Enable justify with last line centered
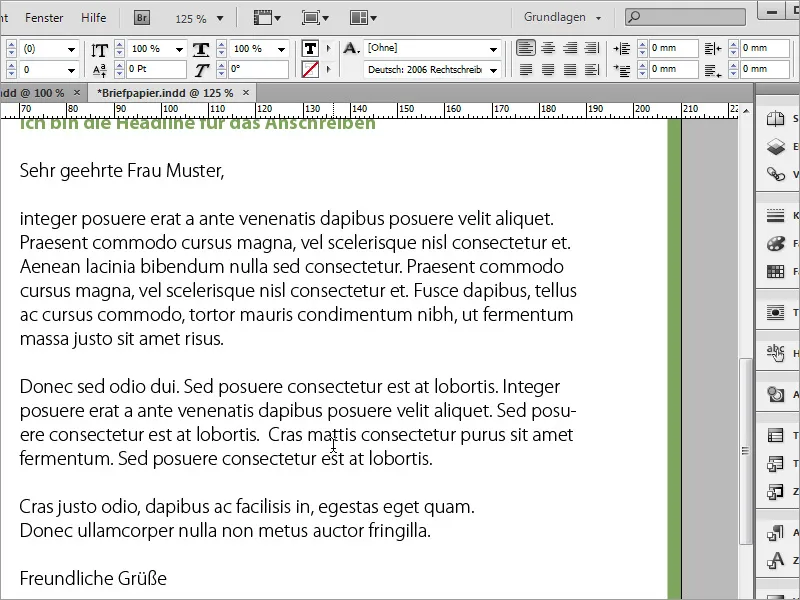The height and width of the screenshot is (600, 800). point(548,70)
